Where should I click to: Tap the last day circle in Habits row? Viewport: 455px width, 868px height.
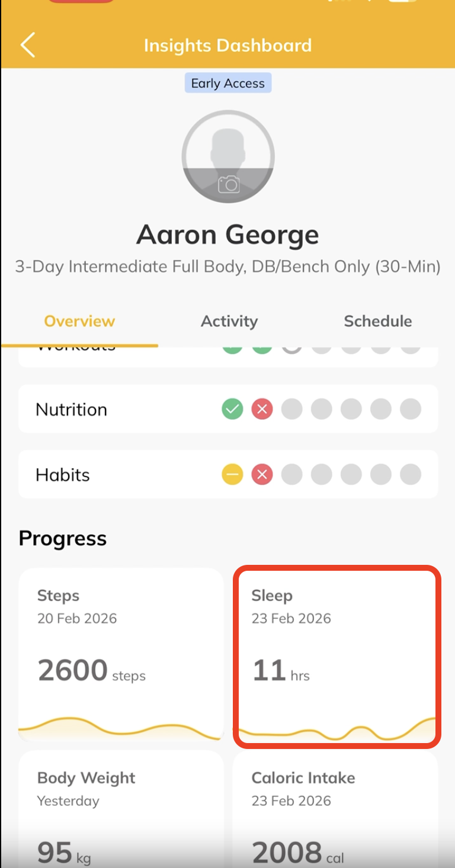(410, 474)
